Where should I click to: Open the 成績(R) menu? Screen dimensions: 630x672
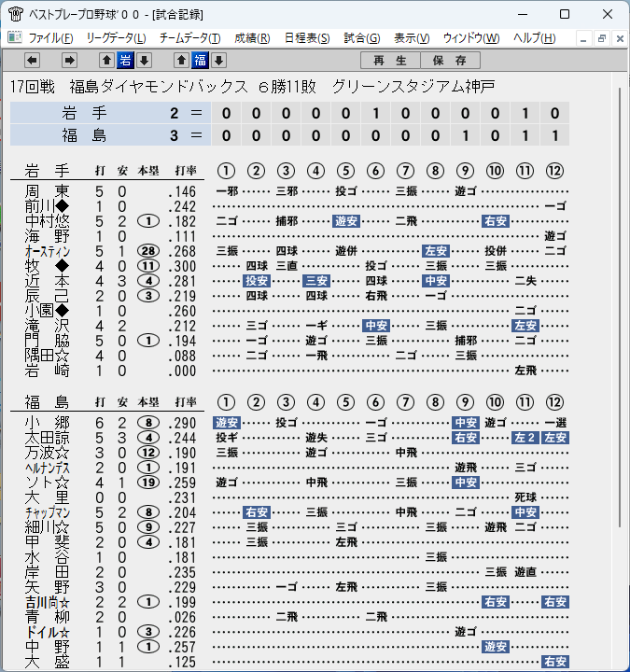click(252, 38)
